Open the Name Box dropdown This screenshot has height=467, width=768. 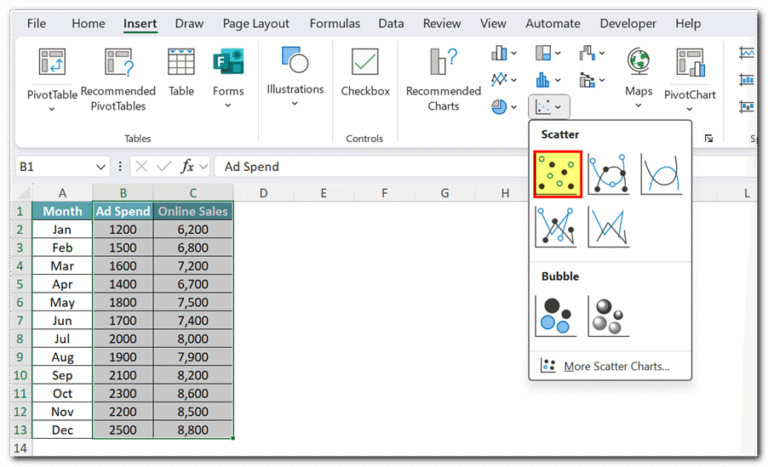pyautogui.click(x=100, y=167)
